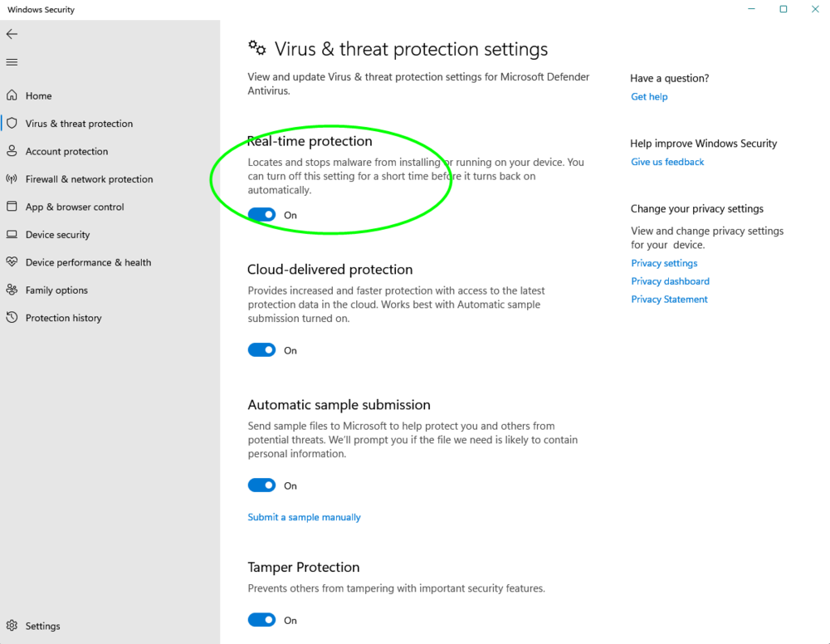This screenshot has height=644, width=830.
Task: Click the Home house icon
Action: (12, 95)
